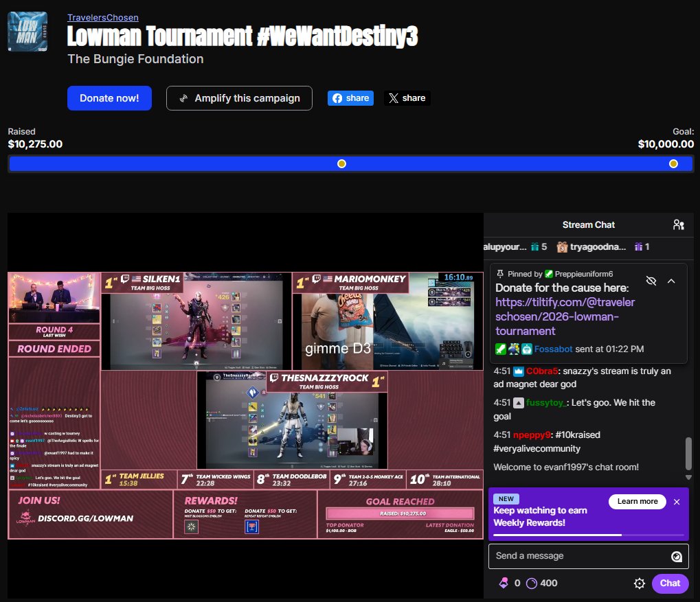
Task: Click Fossabot username in pinned message
Action: tap(553, 349)
